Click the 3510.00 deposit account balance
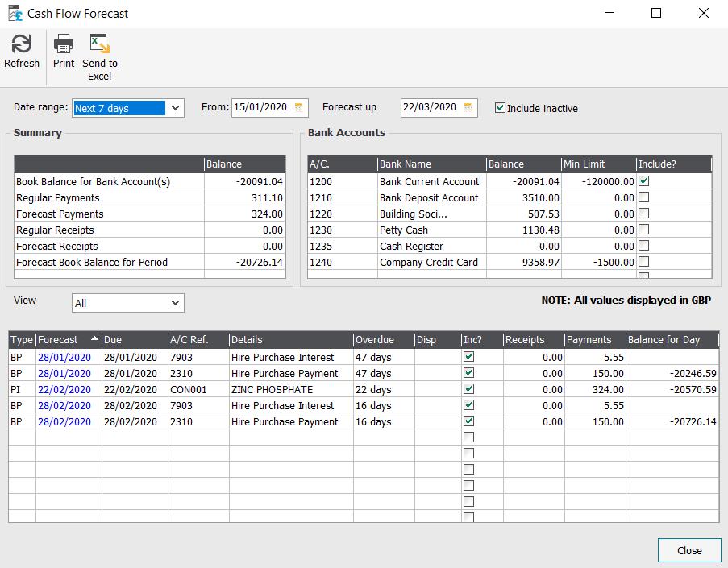The width and height of the screenshot is (728, 568). click(x=541, y=197)
